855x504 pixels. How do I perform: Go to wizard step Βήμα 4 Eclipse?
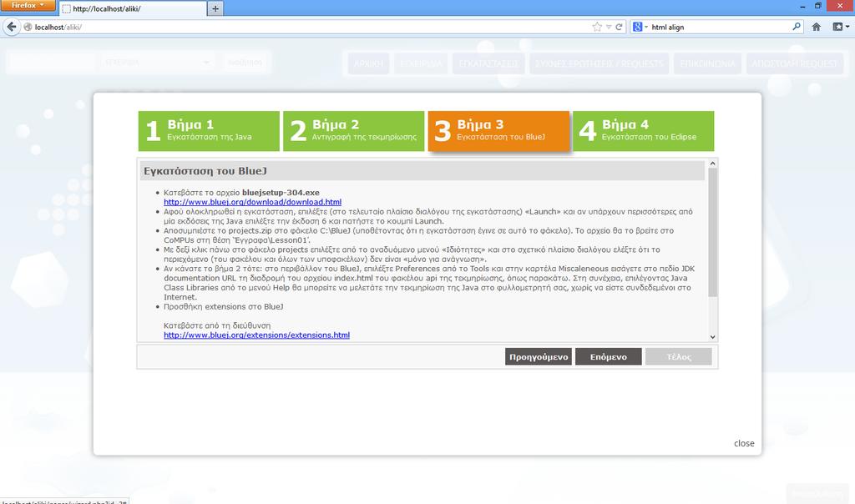pyautogui.click(x=644, y=131)
